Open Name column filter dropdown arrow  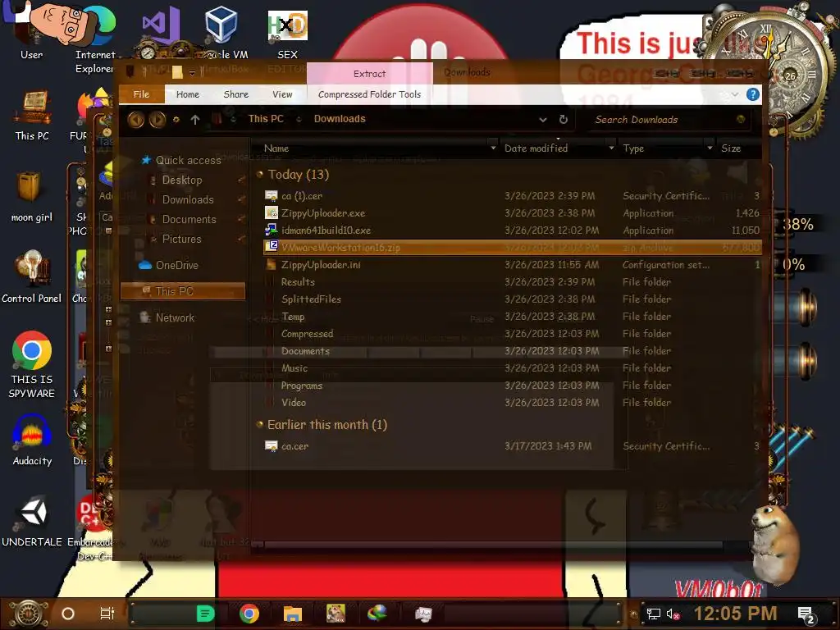pos(493,148)
